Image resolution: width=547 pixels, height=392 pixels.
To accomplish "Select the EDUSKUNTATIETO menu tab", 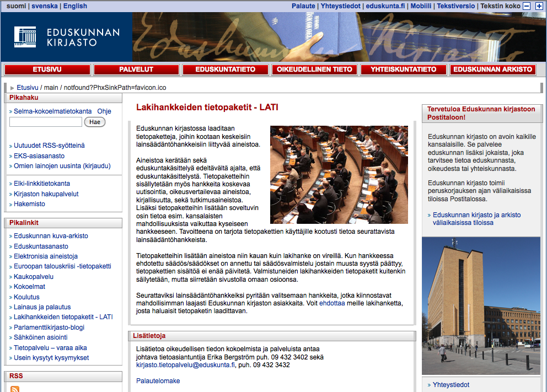I will tap(226, 69).
